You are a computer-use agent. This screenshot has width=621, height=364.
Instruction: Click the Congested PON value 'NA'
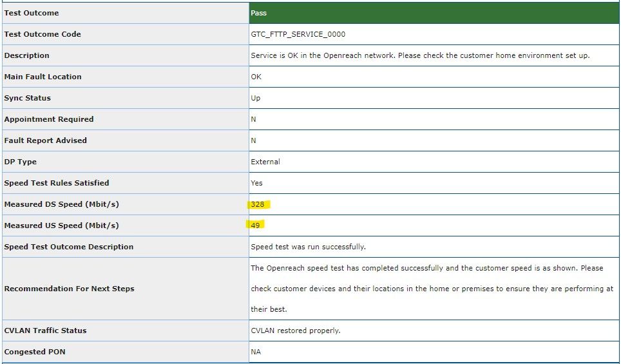tap(256, 352)
